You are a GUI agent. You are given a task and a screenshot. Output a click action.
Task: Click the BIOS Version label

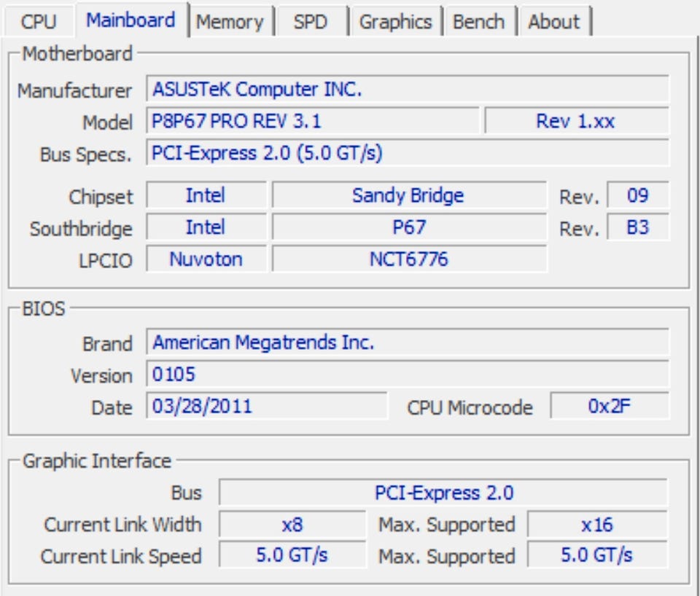coord(102,376)
